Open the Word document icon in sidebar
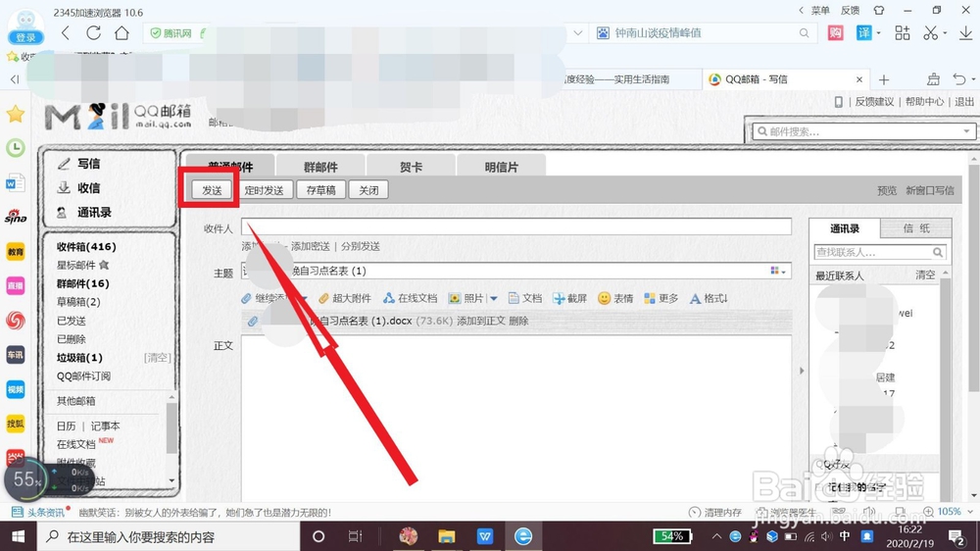Viewport: 980px width, 551px height. pyautogui.click(x=16, y=183)
